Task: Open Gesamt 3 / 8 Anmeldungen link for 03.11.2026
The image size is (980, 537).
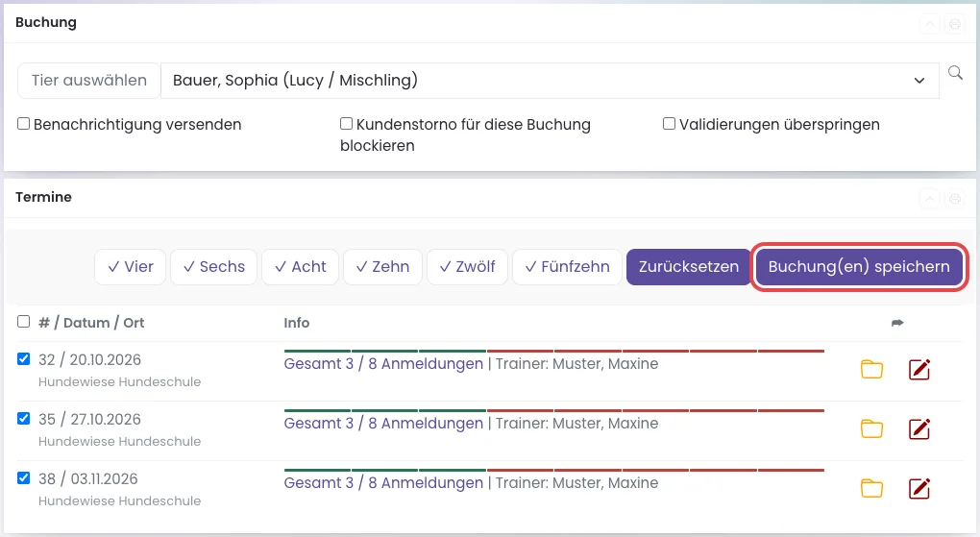Action: point(383,482)
